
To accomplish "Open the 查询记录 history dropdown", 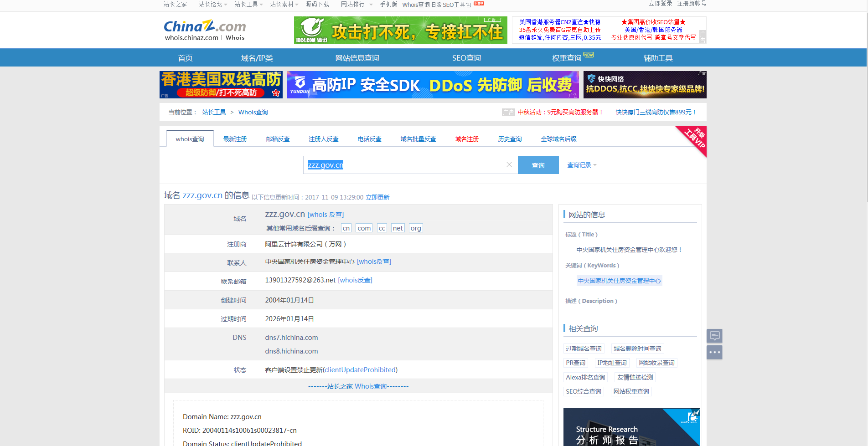I will click(582, 165).
